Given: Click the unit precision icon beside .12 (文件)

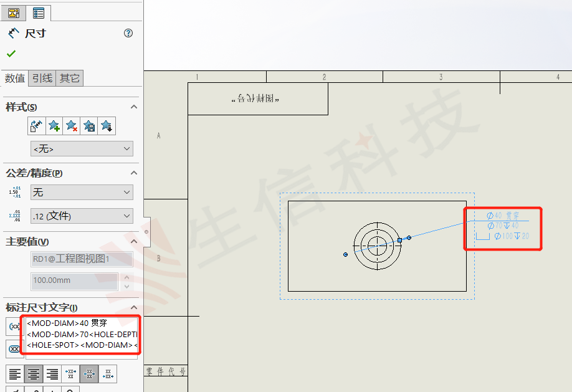Looking at the screenshot, I should (x=15, y=216).
